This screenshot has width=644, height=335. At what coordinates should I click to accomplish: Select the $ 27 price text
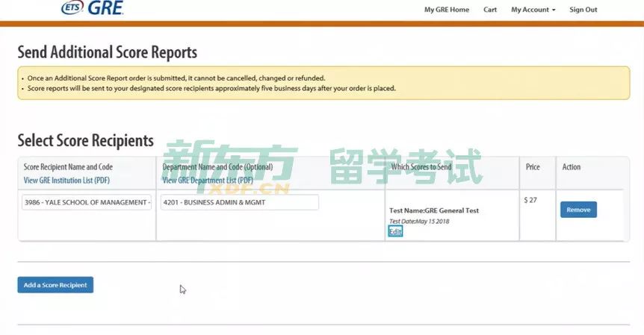[x=530, y=200]
